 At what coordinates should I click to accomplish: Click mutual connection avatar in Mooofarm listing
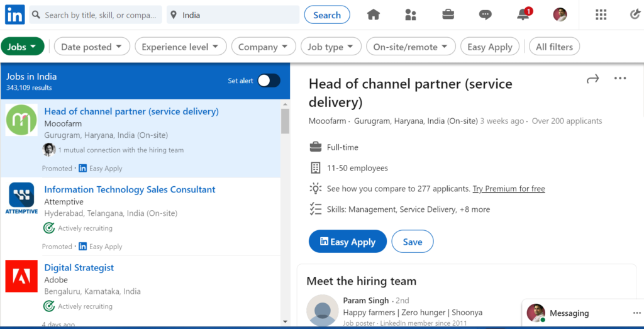tap(49, 150)
